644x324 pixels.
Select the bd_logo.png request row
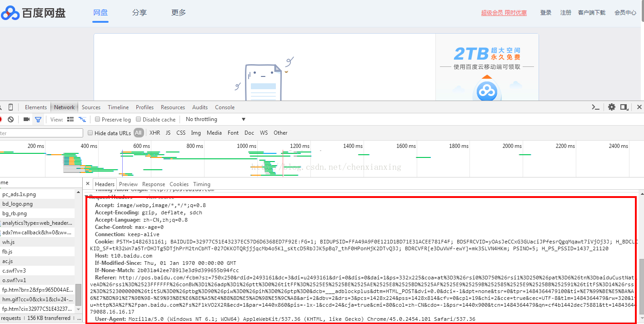point(37,204)
